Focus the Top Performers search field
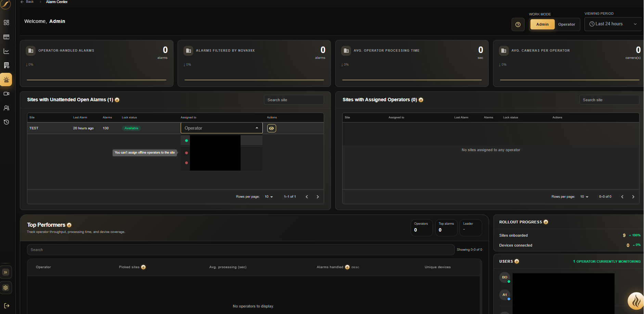 [x=241, y=250]
